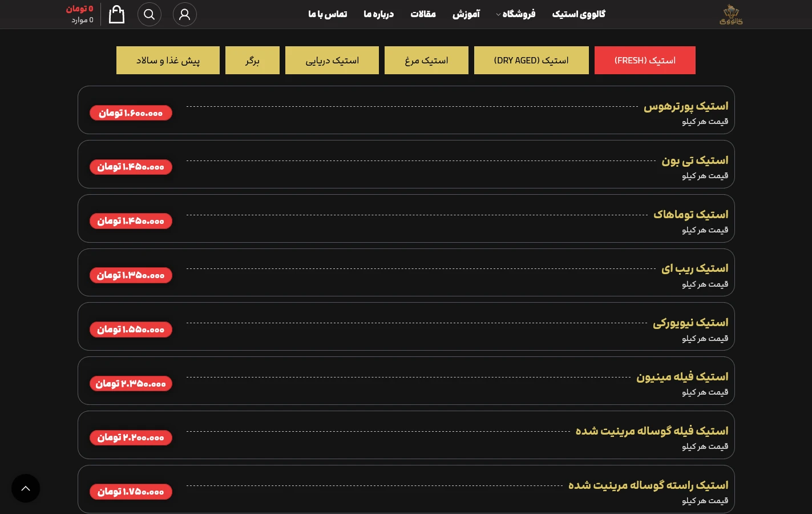Open the گالووی استیک menu item

579,14
